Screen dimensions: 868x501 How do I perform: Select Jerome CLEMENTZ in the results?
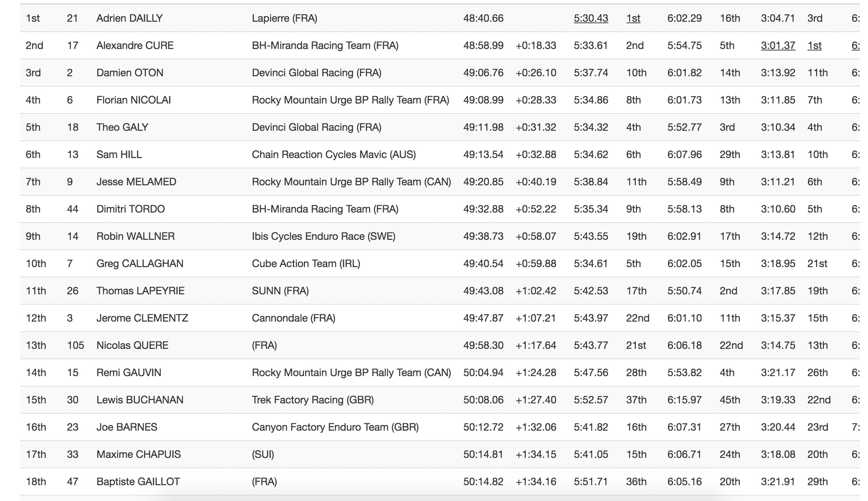point(142,318)
